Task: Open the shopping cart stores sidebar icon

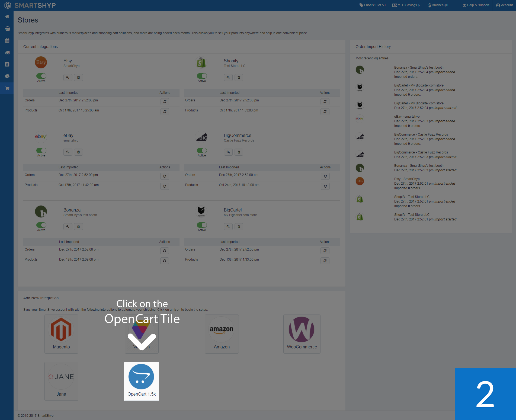Action: point(7,88)
